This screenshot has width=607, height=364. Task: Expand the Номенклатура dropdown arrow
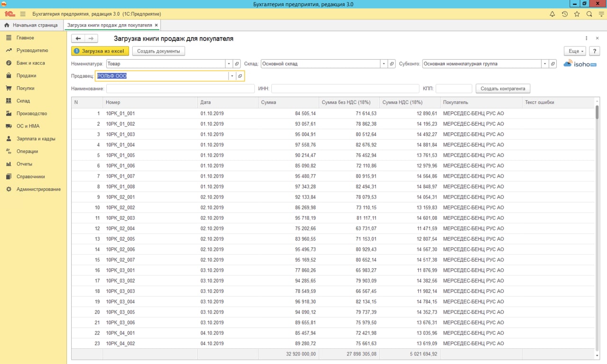click(x=229, y=64)
